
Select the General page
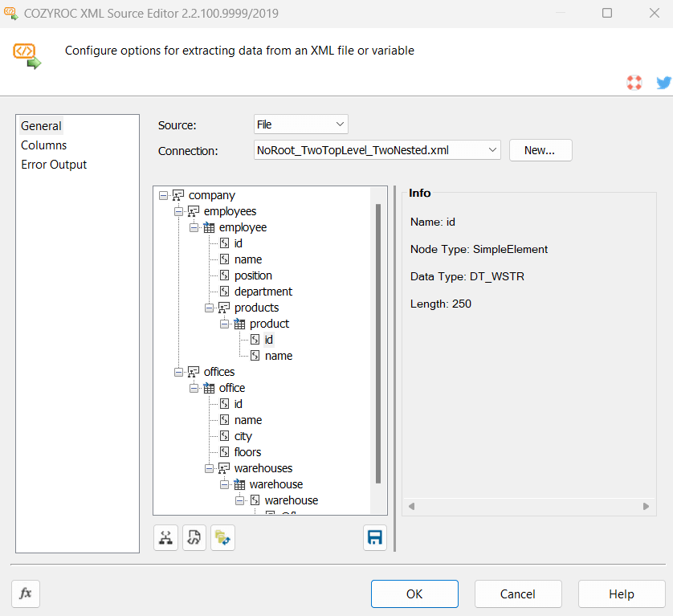(x=41, y=126)
